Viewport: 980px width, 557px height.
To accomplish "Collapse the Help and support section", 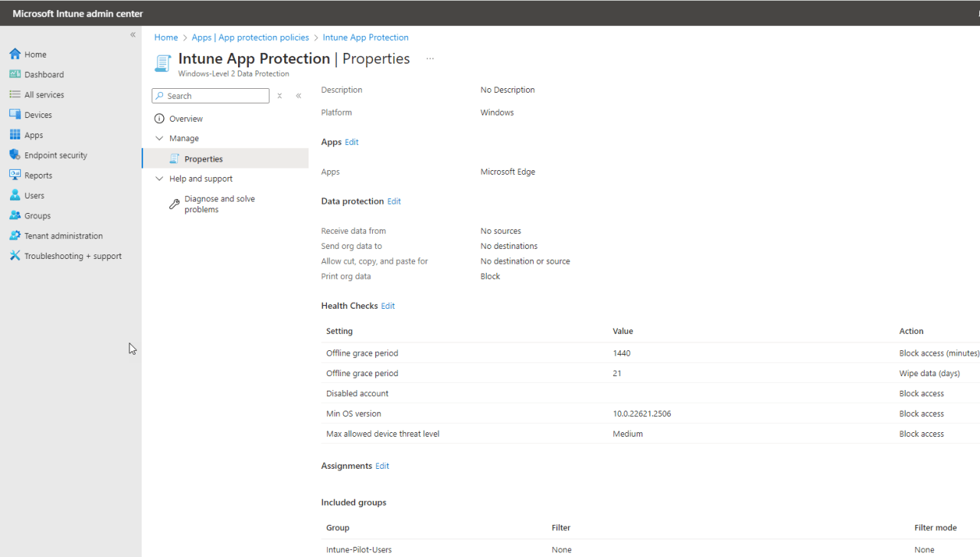I will pyautogui.click(x=158, y=178).
